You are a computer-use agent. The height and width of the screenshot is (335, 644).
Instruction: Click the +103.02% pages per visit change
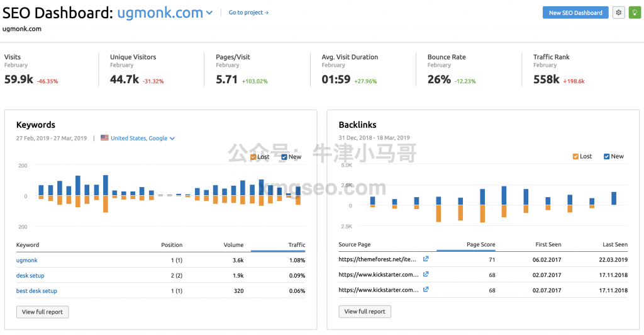(255, 81)
